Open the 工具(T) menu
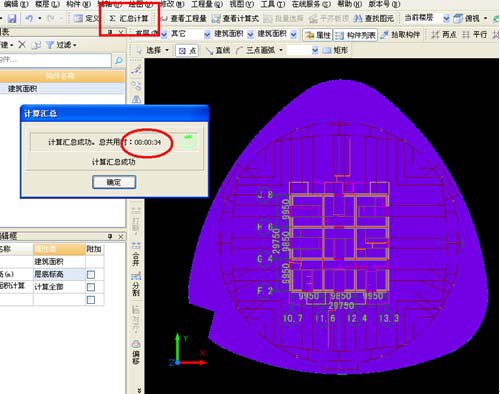Screen dimensions: 500x394 click(273, 4)
